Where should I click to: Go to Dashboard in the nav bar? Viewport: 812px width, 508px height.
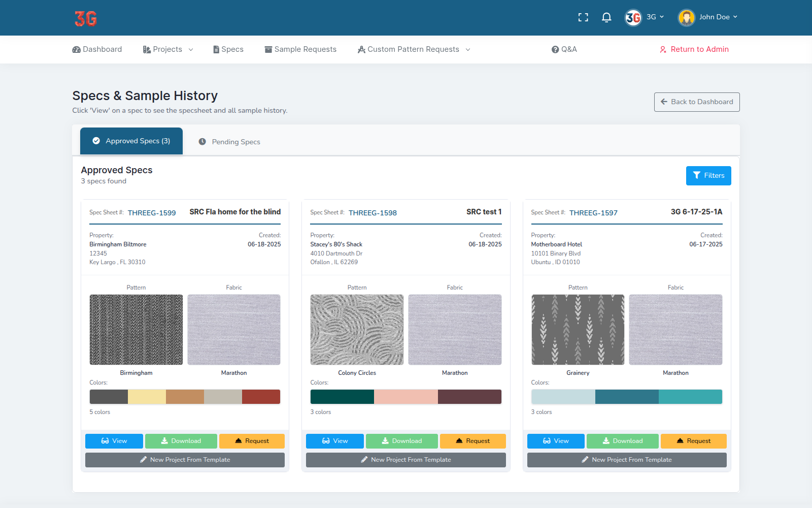(97, 50)
